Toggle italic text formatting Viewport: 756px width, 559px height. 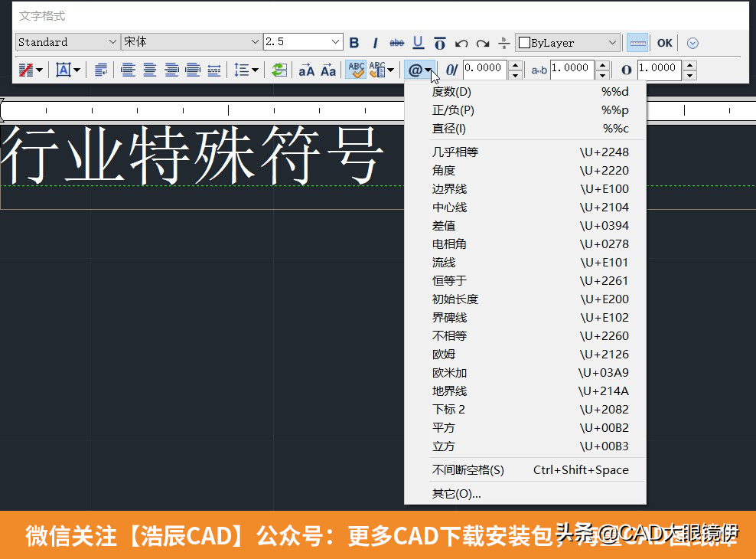[x=375, y=43]
